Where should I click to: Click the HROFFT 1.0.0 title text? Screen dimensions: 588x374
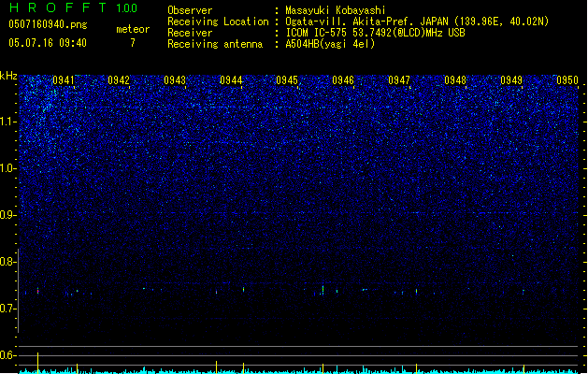pos(73,7)
